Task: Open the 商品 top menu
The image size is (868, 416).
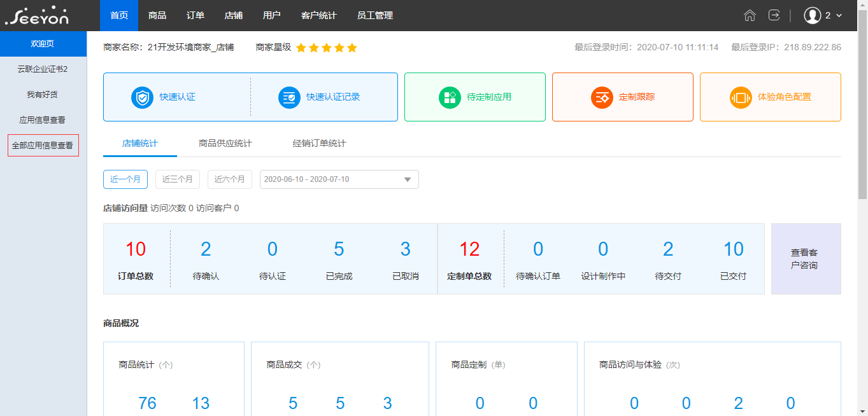Action: tap(157, 15)
